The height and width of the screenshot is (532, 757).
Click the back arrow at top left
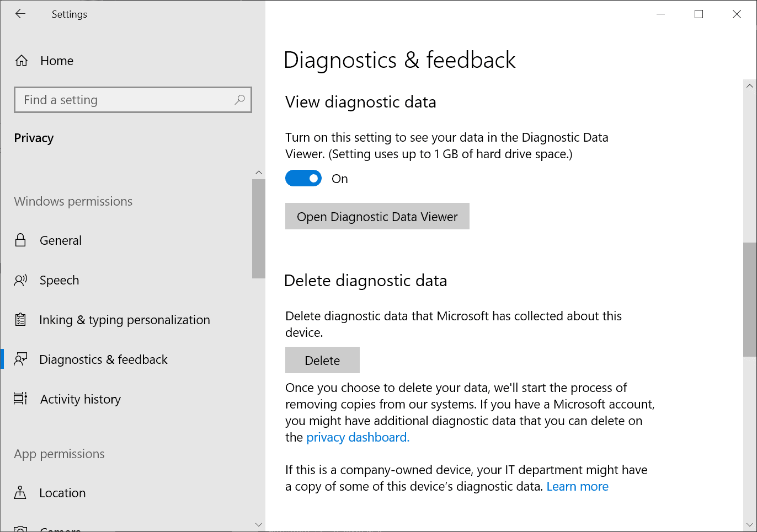[20, 14]
